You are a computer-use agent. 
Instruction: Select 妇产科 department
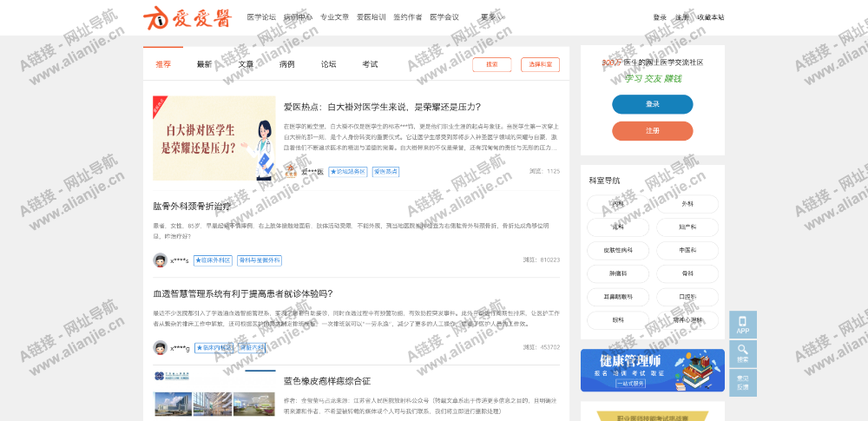(x=687, y=227)
